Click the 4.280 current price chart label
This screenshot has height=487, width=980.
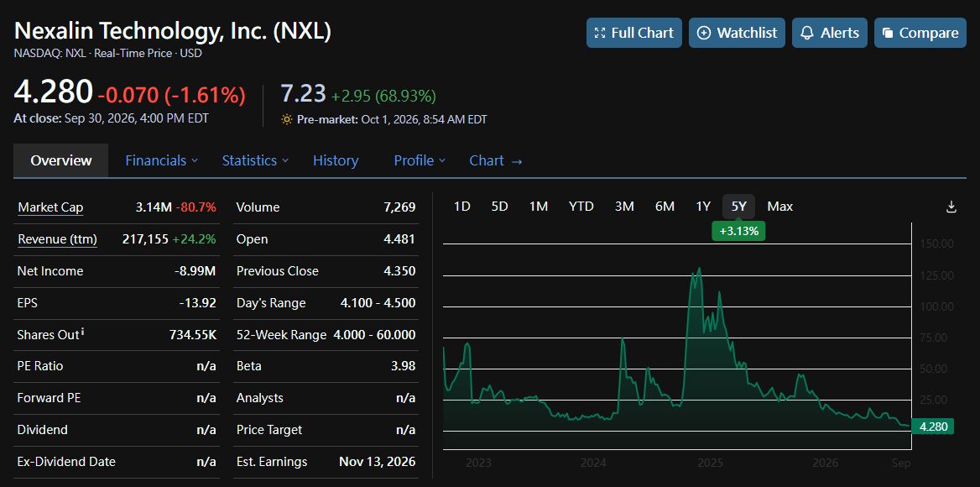click(x=932, y=427)
